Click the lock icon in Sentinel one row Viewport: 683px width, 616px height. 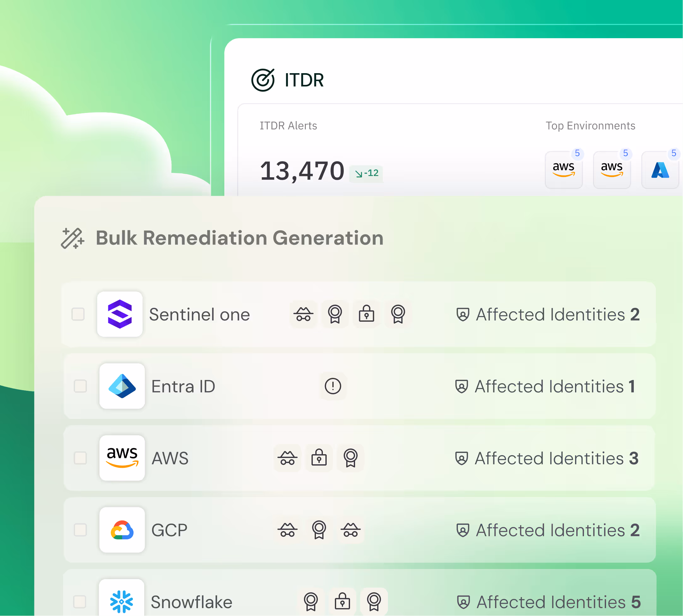point(366,314)
